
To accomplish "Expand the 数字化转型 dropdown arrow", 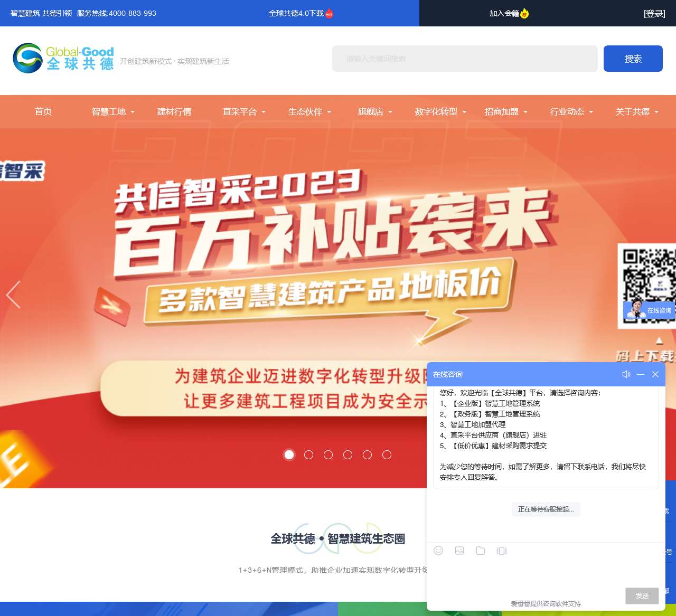I will (x=464, y=112).
